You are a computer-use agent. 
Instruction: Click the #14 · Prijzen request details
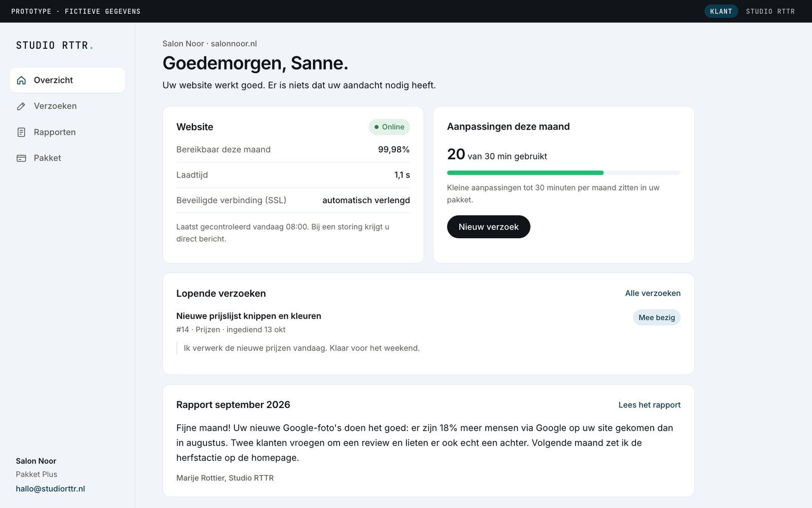[x=230, y=330]
